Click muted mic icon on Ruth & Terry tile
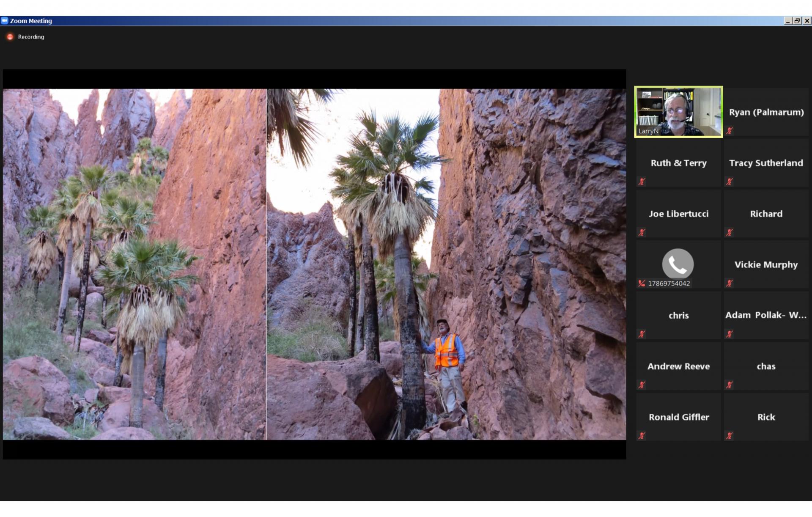Screen dimensions: 812x517 pos(642,181)
